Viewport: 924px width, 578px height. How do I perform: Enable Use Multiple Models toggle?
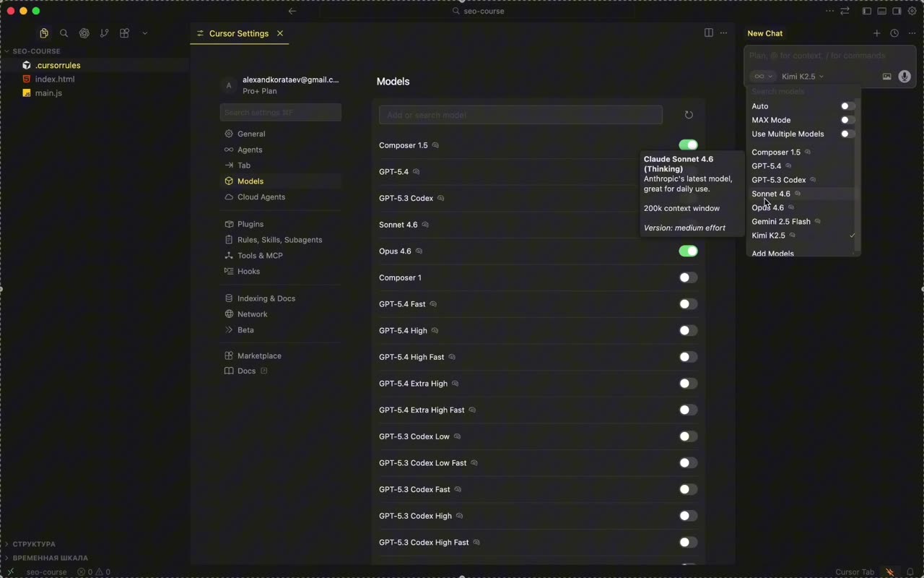pyautogui.click(x=848, y=134)
